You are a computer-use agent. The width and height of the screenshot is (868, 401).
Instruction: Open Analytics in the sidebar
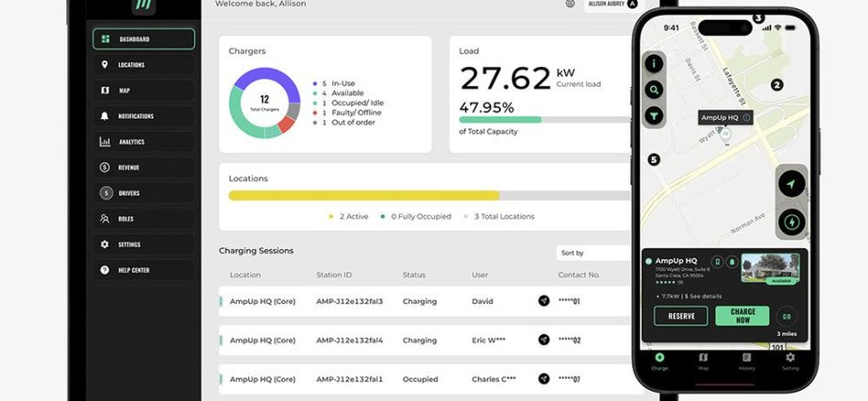point(144,142)
